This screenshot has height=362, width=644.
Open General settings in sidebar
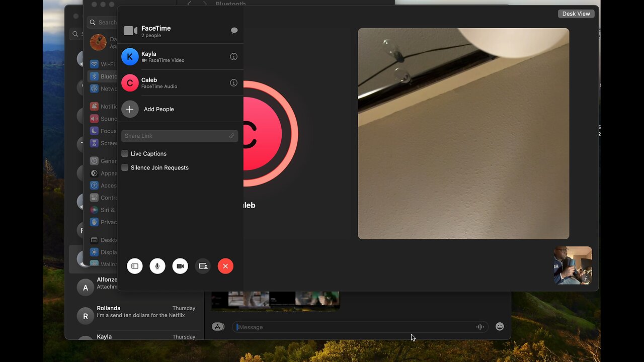click(103, 161)
